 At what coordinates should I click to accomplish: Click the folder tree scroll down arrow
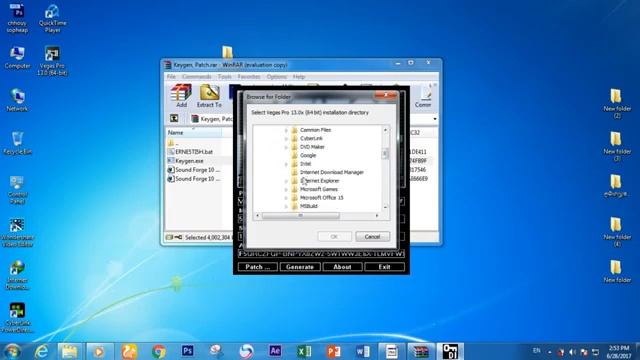[385, 207]
